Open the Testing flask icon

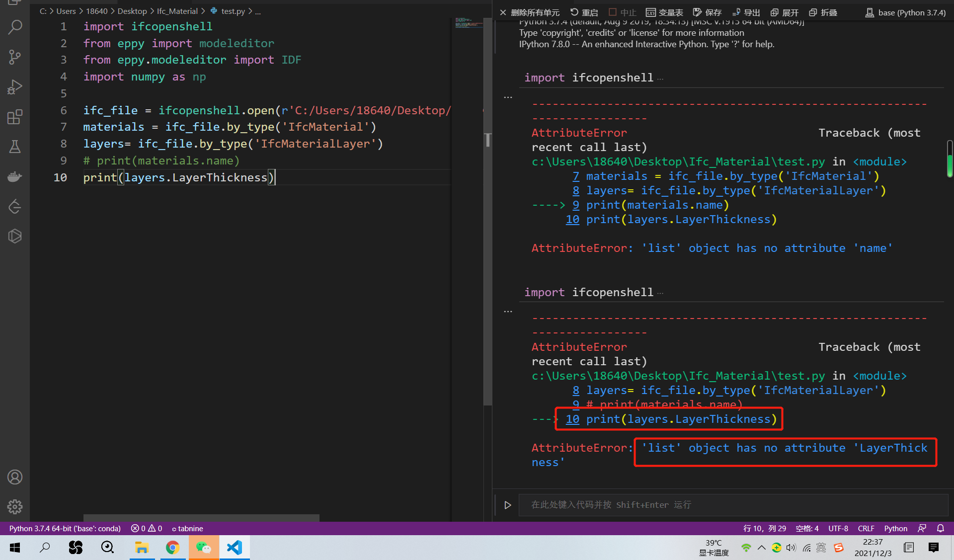15,147
